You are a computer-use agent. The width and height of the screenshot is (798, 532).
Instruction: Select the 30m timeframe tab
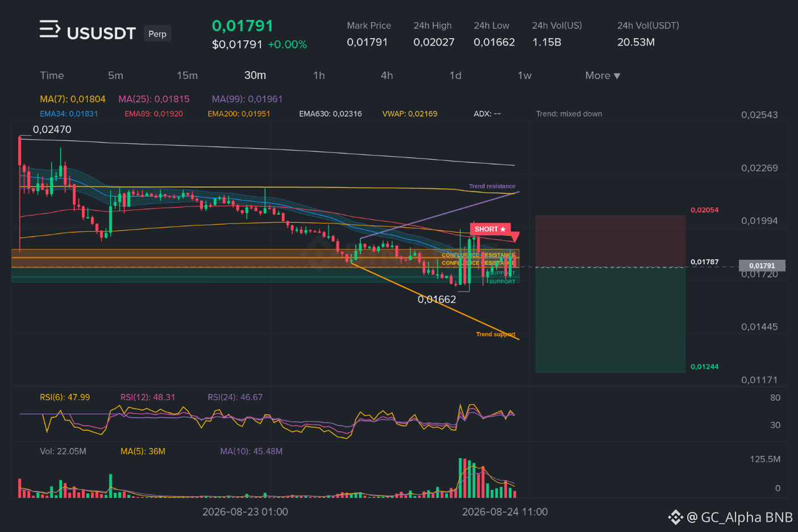click(255, 76)
